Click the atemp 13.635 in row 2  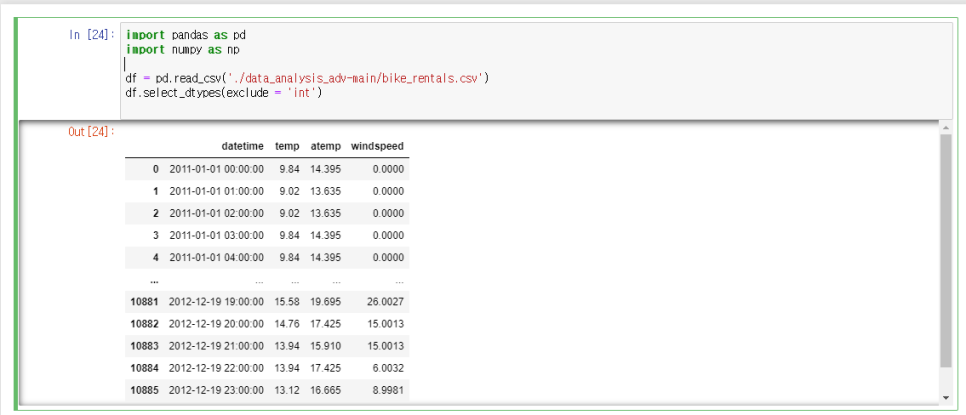(x=326, y=214)
